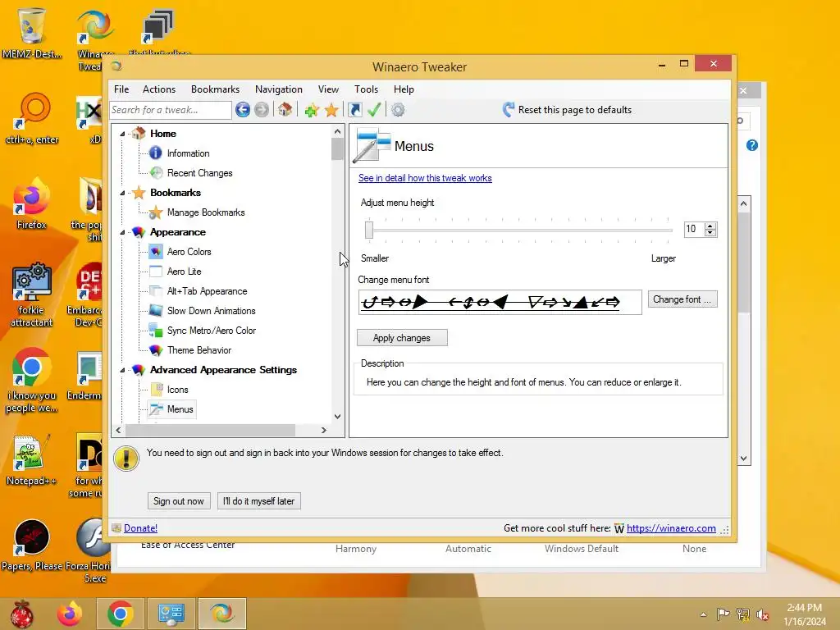Click the menu height value field
The height and width of the screenshot is (630, 840).
[x=694, y=230]
